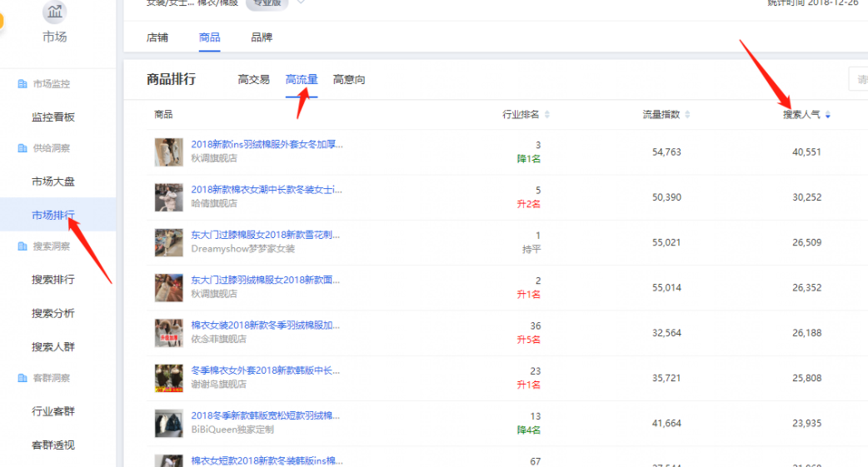Click shop name 依念菲旗舰店

(x=218, y=339)
